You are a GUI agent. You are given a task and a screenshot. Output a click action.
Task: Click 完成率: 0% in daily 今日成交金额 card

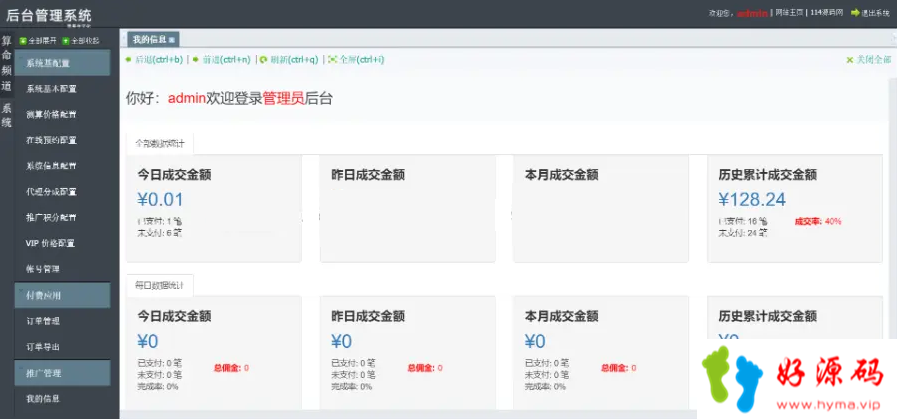coord(158,386)
